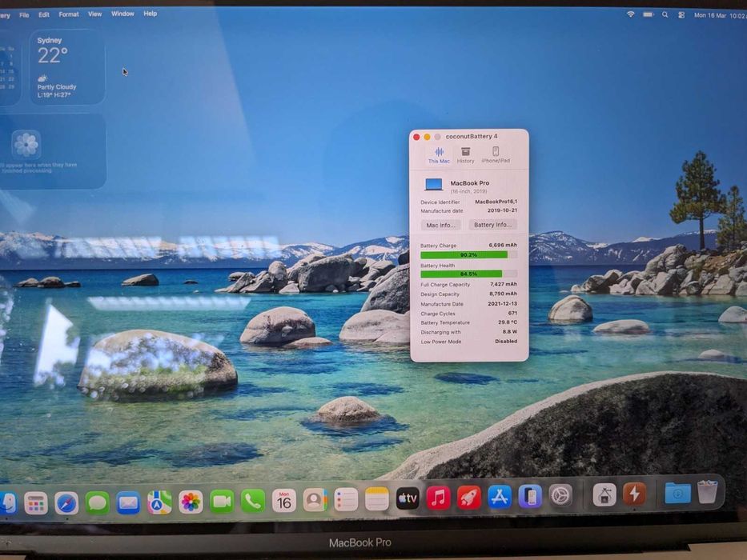
Task: Launch iPhone Mirroring from the dock
Action: 530,496
